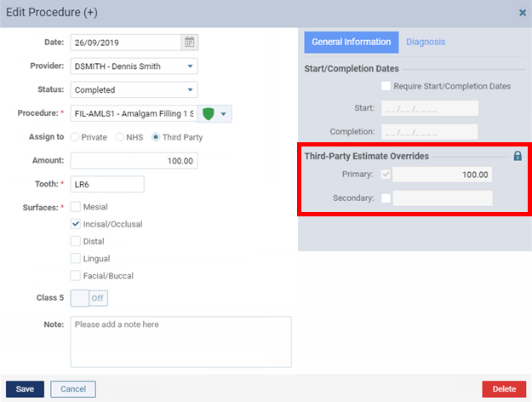Toggle the Class 5 switch
Image resolution: width=532 pixels, height=402 pixels.
[x=89, y=298]
